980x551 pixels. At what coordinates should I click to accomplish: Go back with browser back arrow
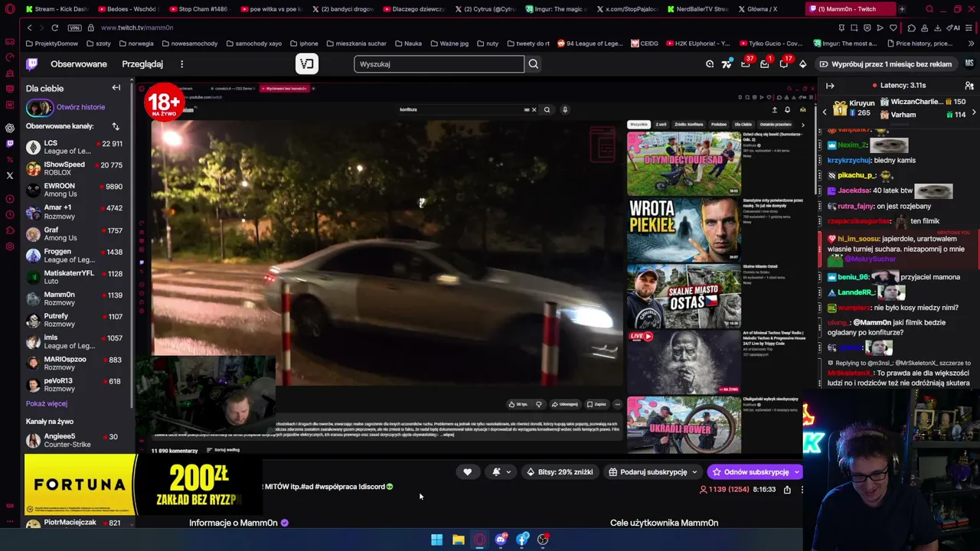(29, 28)
